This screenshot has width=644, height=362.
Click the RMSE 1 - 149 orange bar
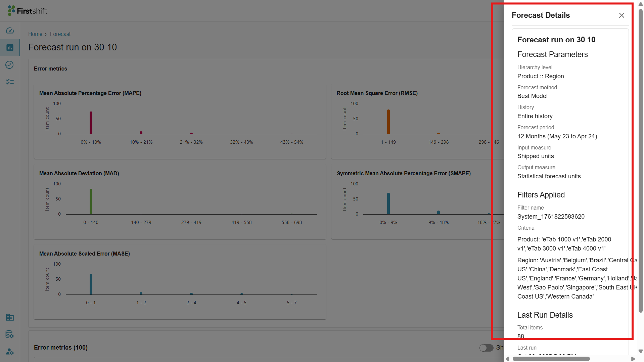(x=388, y=122)
